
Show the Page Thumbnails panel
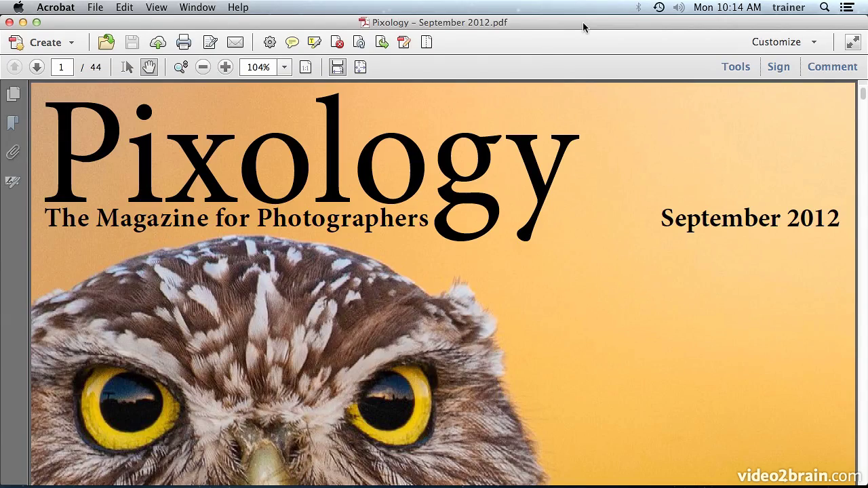point(13,94)
